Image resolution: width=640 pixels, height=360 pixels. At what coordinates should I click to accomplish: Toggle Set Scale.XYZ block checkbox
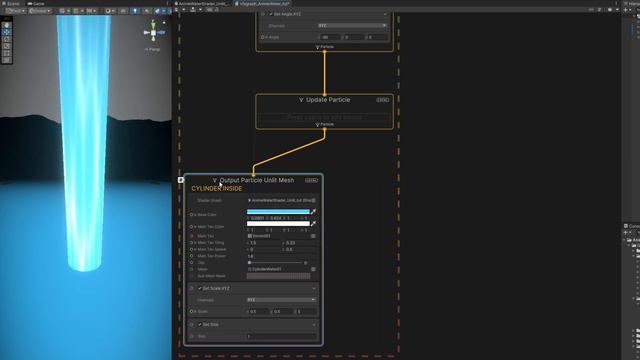point(200,288)
